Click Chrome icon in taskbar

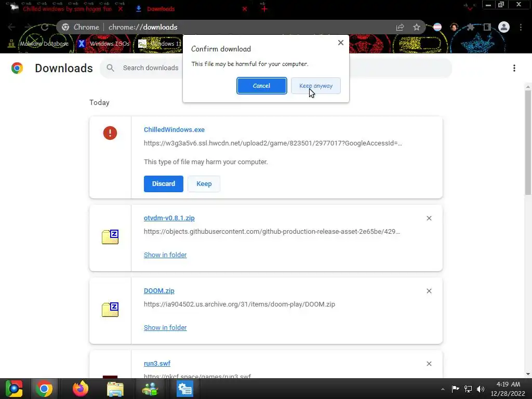click(x=44, y=389)
